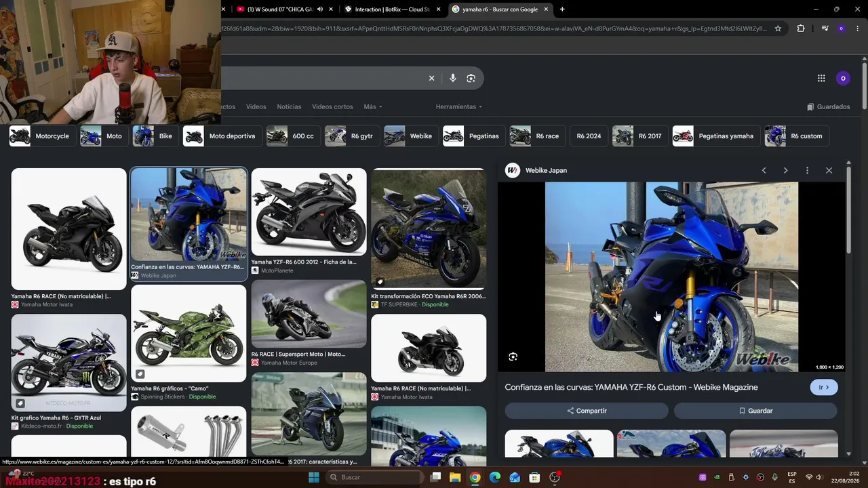Open the Google account avatar on the page
868x488 pixels.
point(843,78)
